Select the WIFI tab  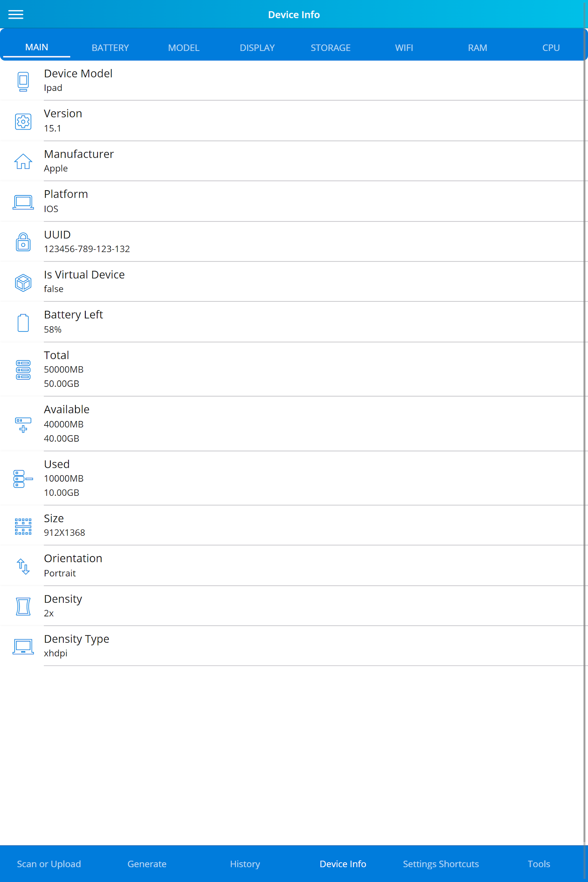(404, 48)
